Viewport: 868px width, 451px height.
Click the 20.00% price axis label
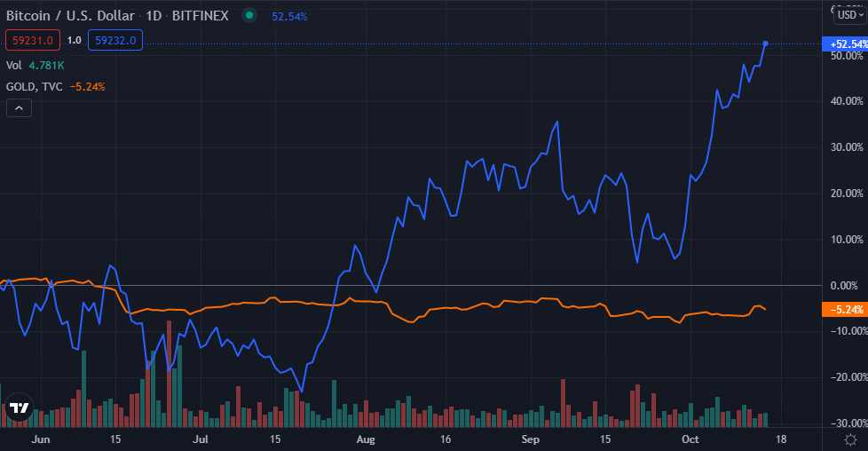coord(847,194)
